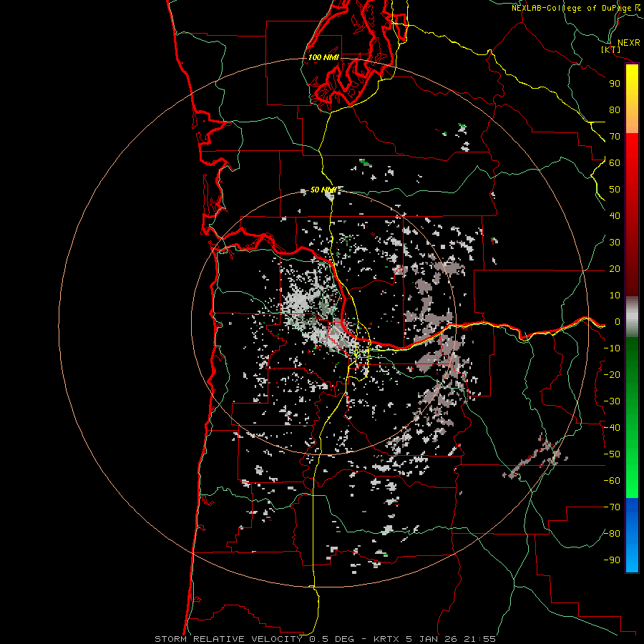Click the Storm Relative Velocity caption at bottom
Viewport: 644px width, 644px height.
coord(325,639)
